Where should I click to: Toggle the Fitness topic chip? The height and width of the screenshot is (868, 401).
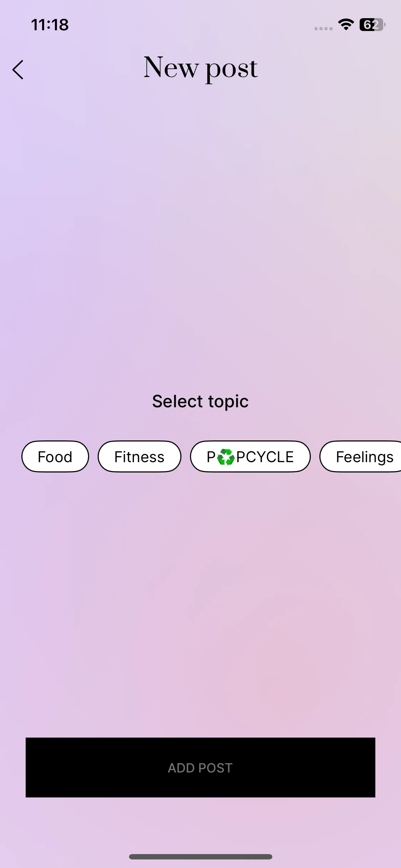point(139,457)
